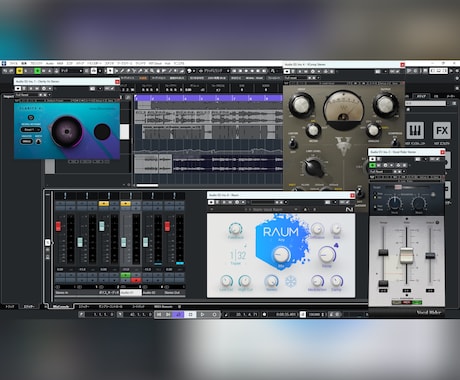Image resolution: width=460 pixels, height=380 pixels.
Task: Click Vocal Rider's large center Rider fader
Action: pos(406,256)
